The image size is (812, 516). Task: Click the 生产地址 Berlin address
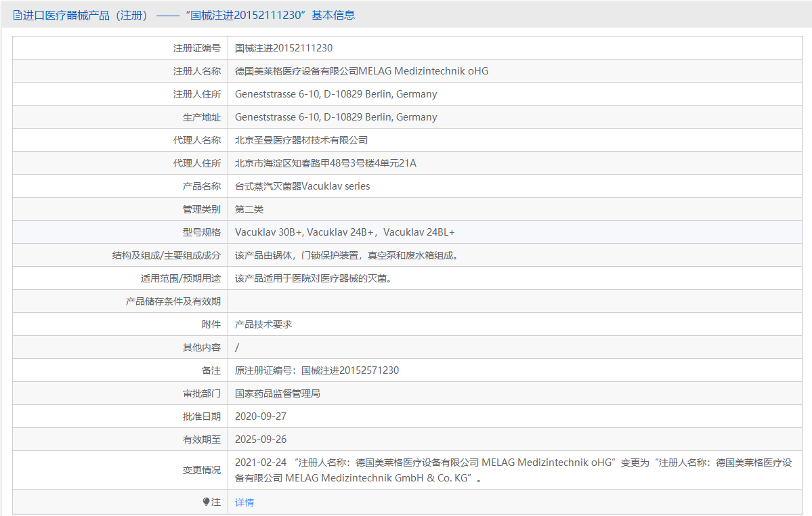[x=335, y=116]
